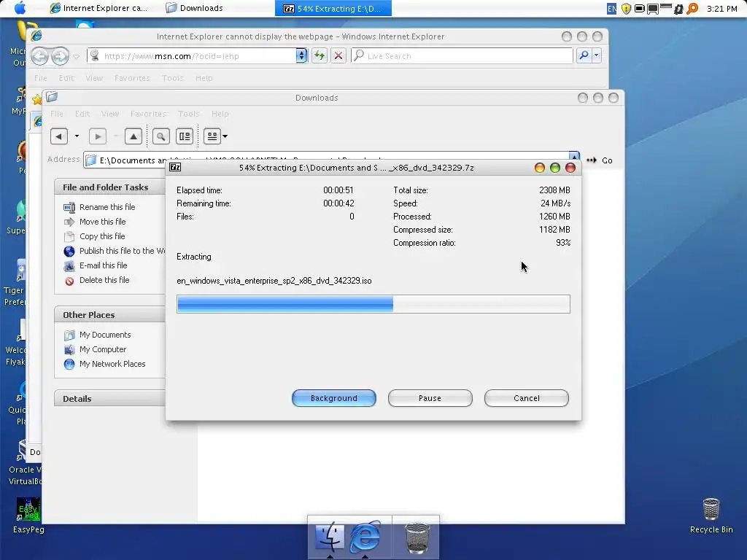The height and width of the screenshot is (560, 747).
Task: Open Recycle Bin desktop icon
Action: coord(711,516)
